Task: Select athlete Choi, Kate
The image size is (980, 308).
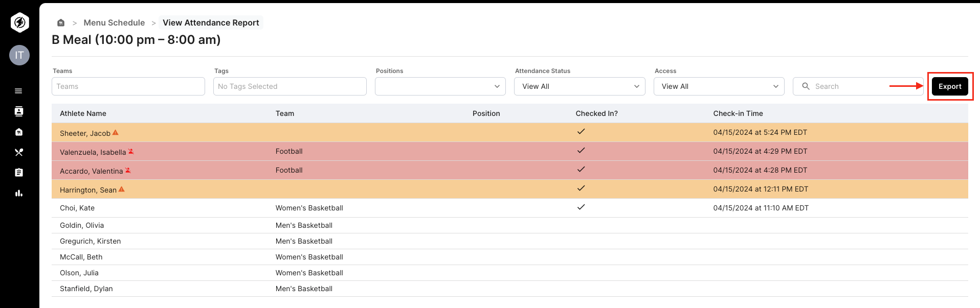Action: [77, 208]
